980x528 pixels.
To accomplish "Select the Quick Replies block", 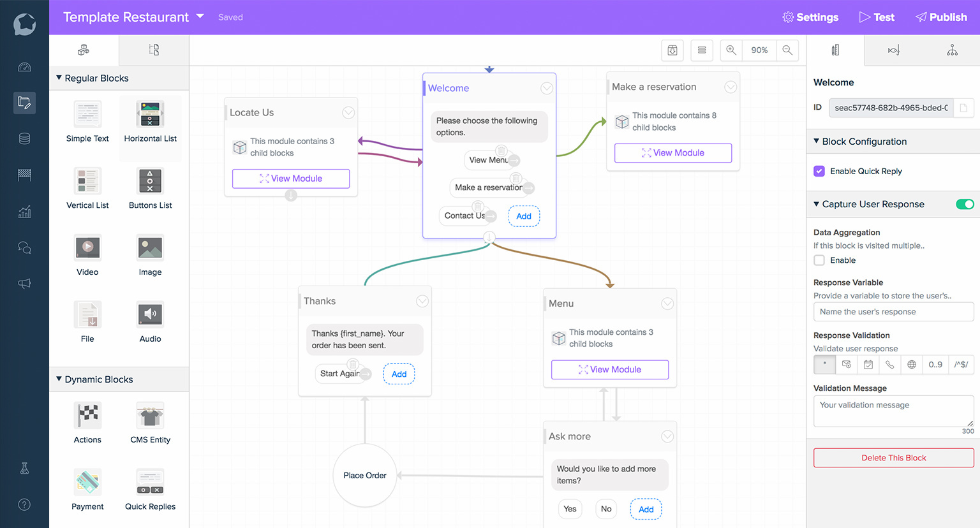I will pyautogui.click(x=151, y=490).
